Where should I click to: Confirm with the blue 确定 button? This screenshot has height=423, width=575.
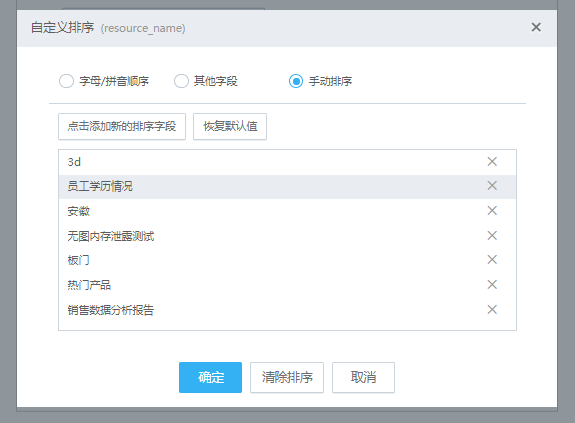(x=210, y=377)
